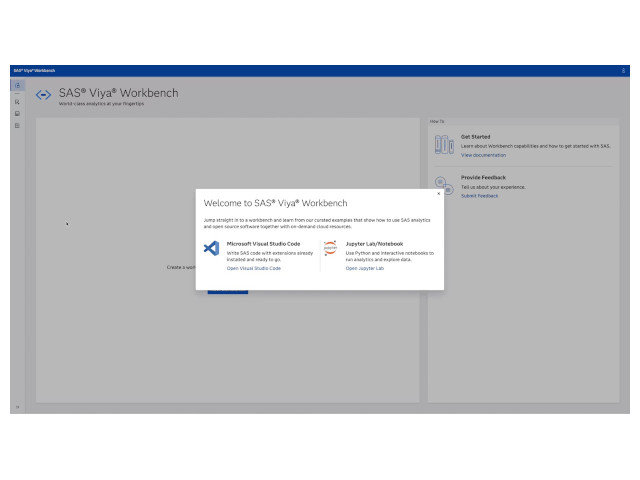This screenshot has height=480, width=640.
Task: Click View documentation link
Action: click(483, 155)
